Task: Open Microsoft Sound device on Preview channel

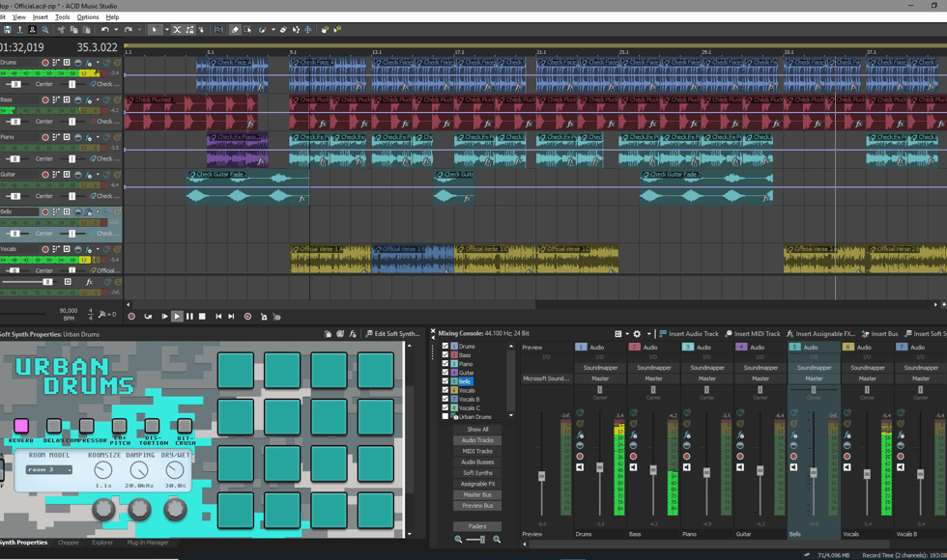Action: click(546, 378)
